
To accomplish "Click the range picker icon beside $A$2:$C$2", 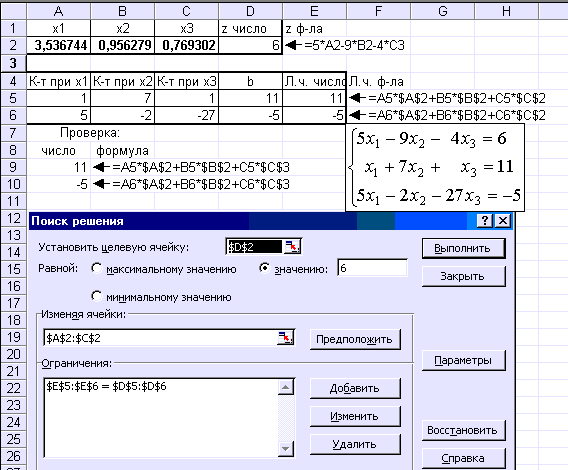I will pos(285,338).
